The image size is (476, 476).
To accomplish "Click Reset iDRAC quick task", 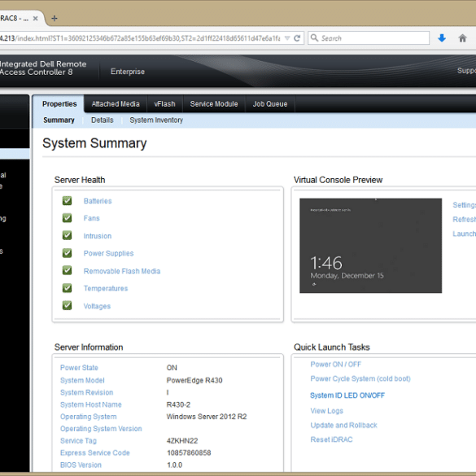I will [x=331, y=439].
